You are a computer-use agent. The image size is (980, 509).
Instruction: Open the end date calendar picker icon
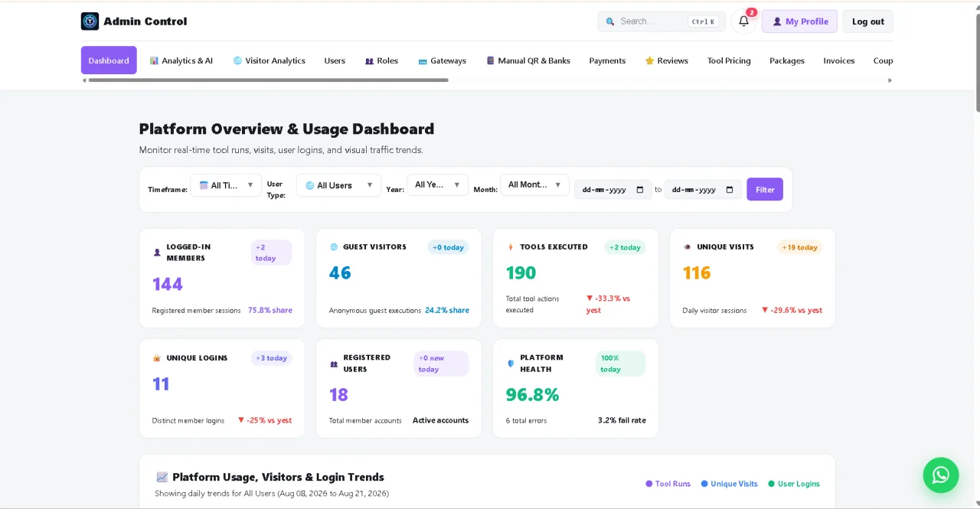tap(730, 190)
